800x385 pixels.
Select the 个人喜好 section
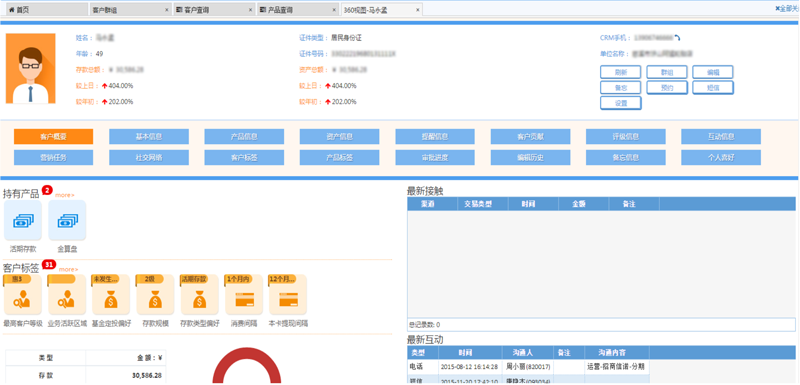(721, 158)
